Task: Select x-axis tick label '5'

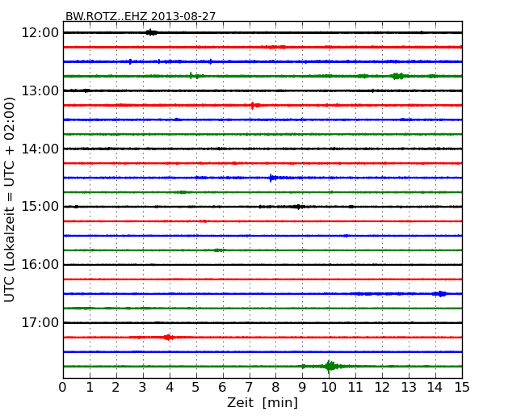Action: click(x=196, y=388)
